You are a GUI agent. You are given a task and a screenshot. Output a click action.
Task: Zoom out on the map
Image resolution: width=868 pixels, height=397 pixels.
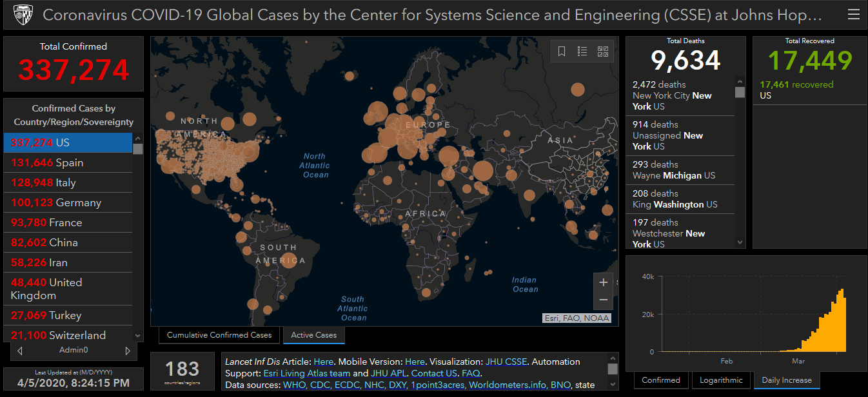pos(604,300)
